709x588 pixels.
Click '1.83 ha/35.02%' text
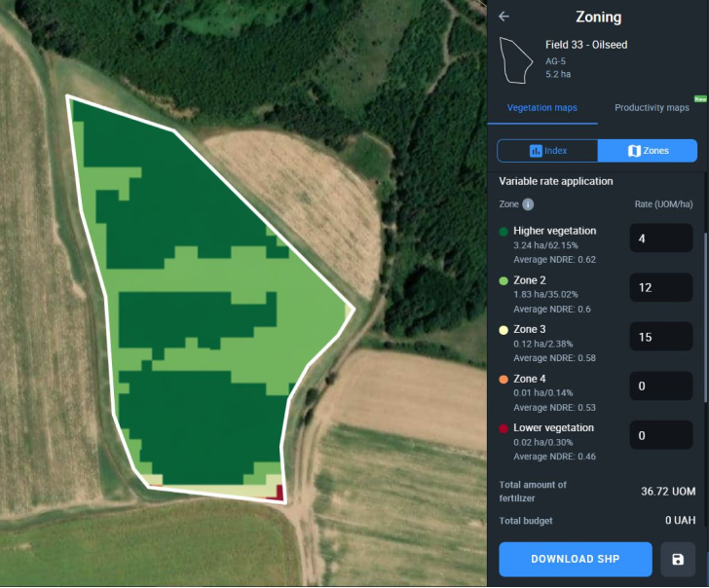click(545, 295)
